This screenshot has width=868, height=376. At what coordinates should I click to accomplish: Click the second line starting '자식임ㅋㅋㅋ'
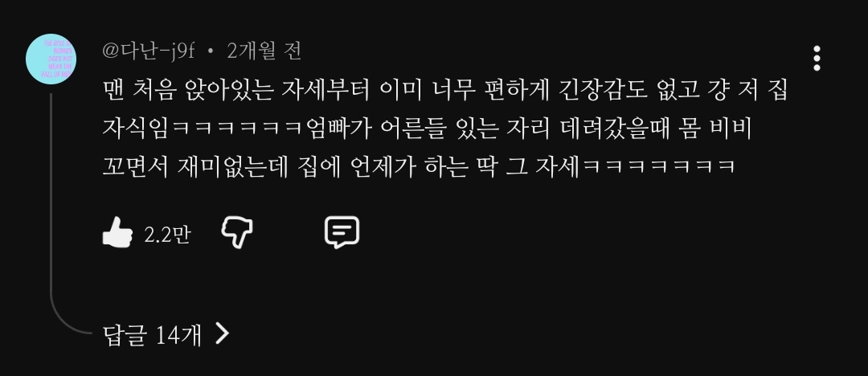pyautogui.click(x=427, y=129)
